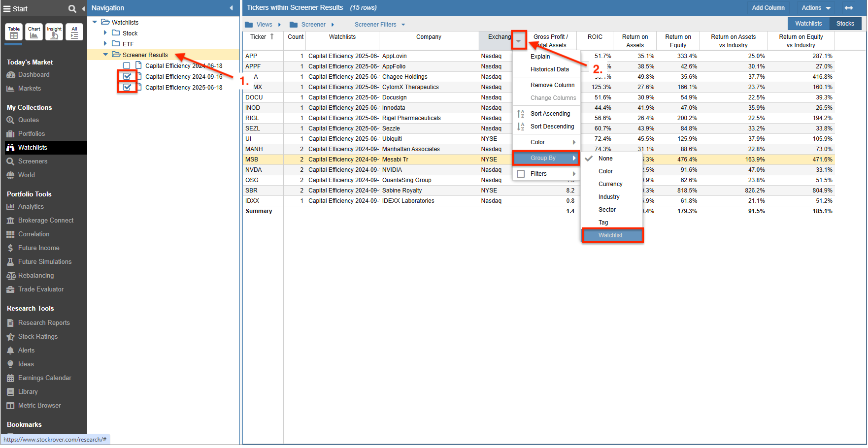Open the Library section

pyautogui.click(x=28, y=392)
